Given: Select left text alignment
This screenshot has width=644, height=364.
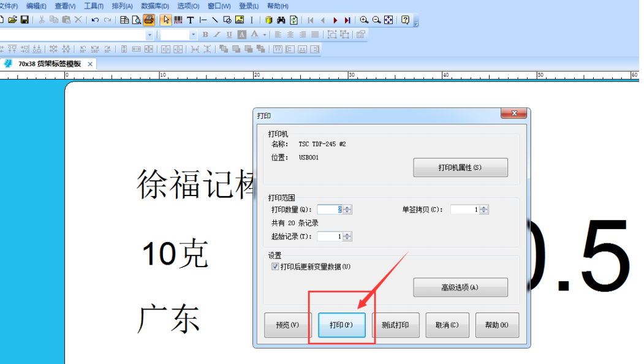Looking at the screenshot, I should (278, 34).
